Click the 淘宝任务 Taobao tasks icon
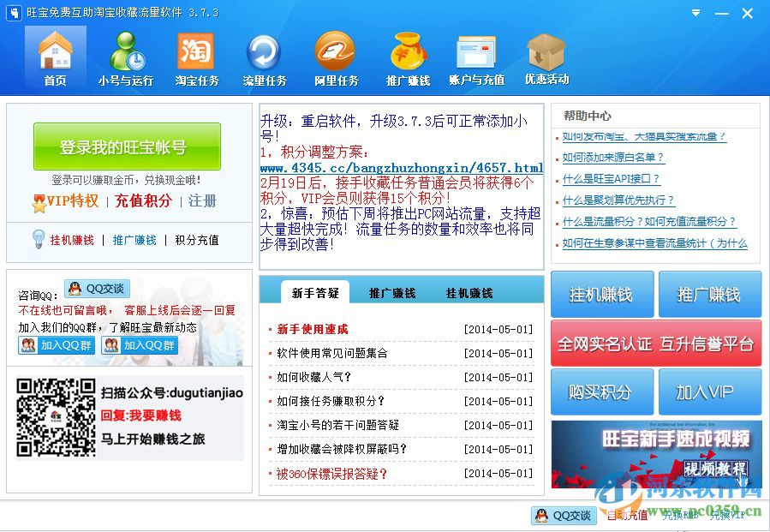The image size is (770, 532). pos(195,53)
